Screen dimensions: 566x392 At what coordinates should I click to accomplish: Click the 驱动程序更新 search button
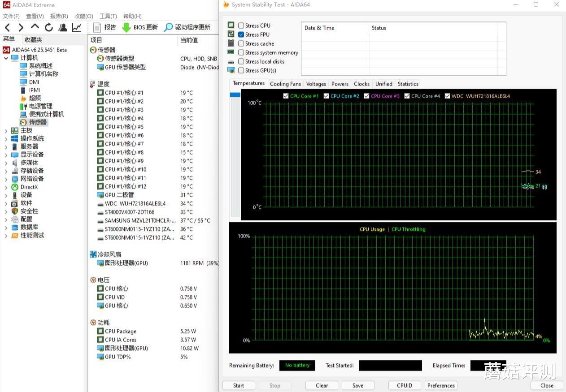click(x=187, y=27)
